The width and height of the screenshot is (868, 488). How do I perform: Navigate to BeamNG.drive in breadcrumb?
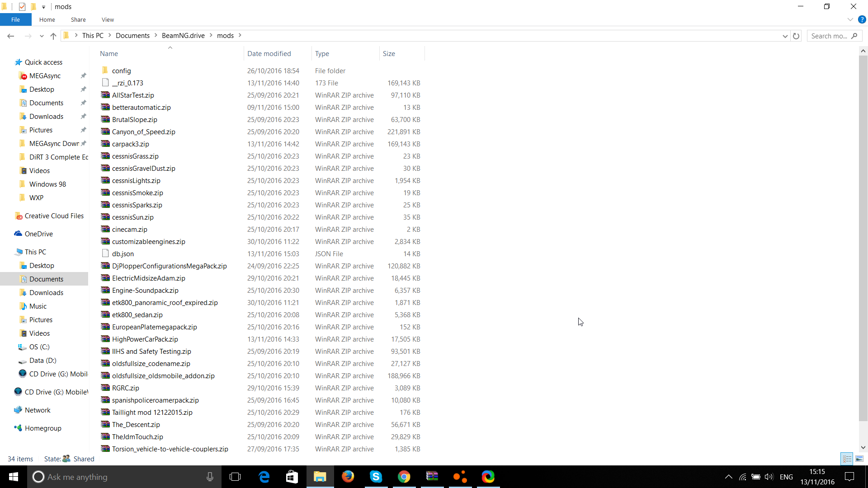pyautogui.click(x=183, y=36)
